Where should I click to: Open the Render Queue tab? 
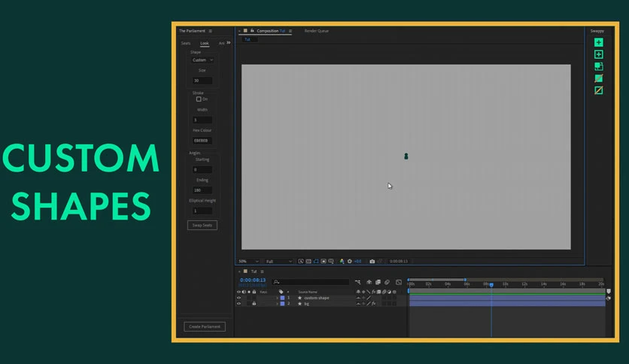317,31
